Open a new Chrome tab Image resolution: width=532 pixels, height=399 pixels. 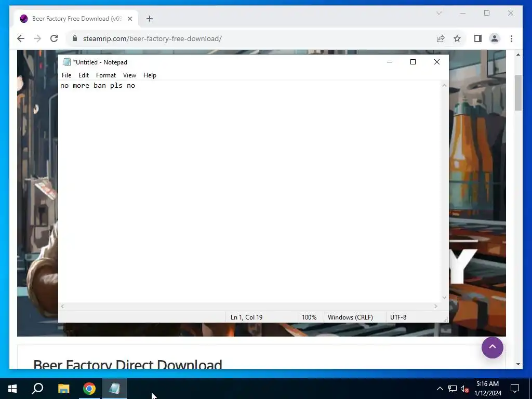pyautogui.click(x=150, y=19)
